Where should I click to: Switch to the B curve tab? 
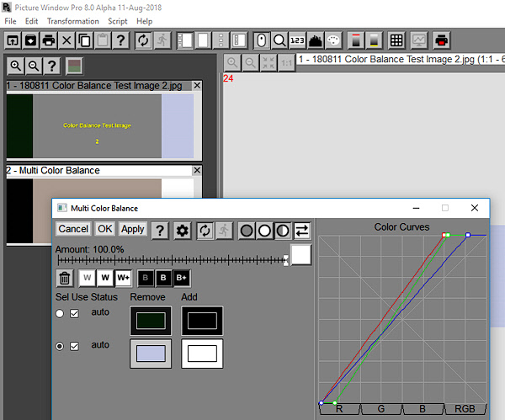[x=423, y=409]
